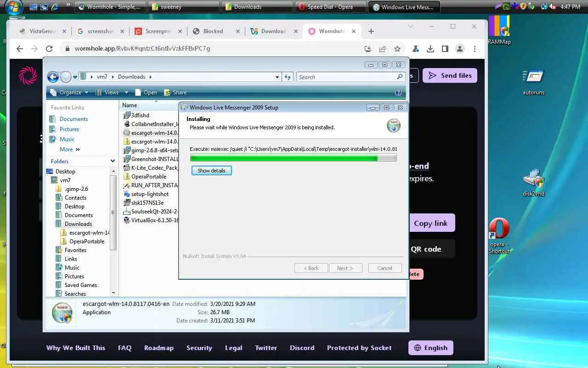Click folder tree scrollbar down arrow
The width and height of the screenshot is (588, 368).
pyautogui.click(x=113, y=293)
